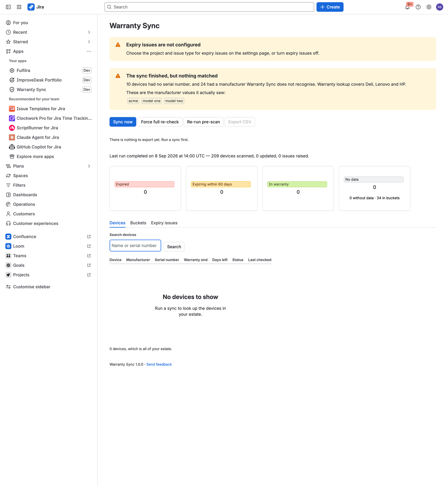This screenshot has width=448, height=486.
Task: Open Goals in the sidebar
Action: [x=48, y=265]
